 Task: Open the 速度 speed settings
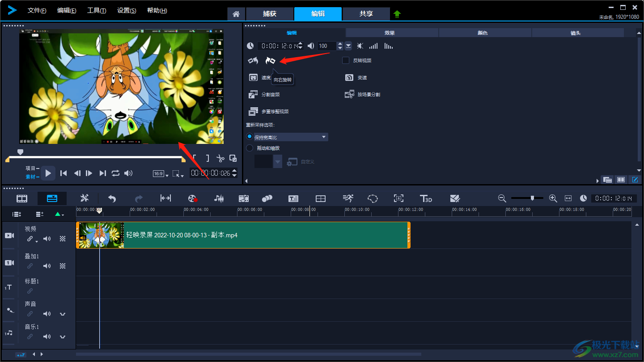point(260,78)
